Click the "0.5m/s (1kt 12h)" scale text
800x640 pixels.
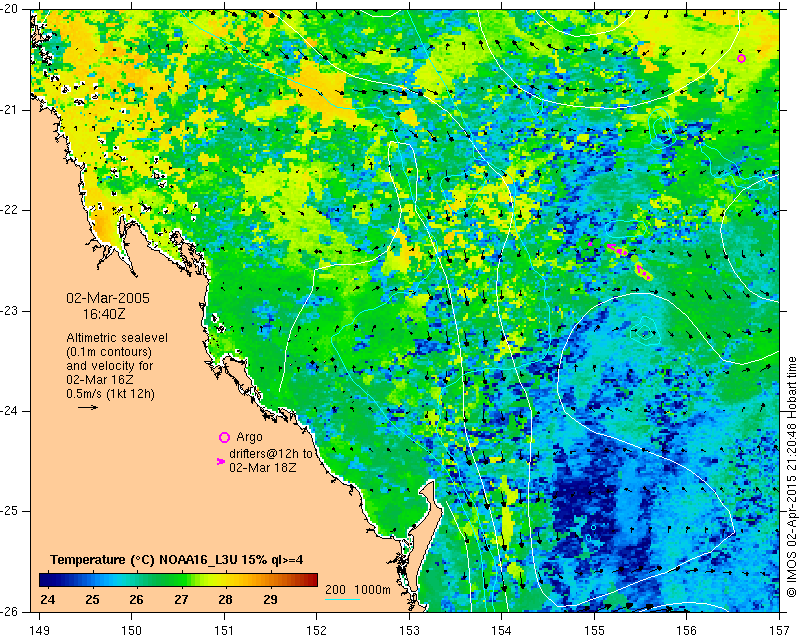111,394
